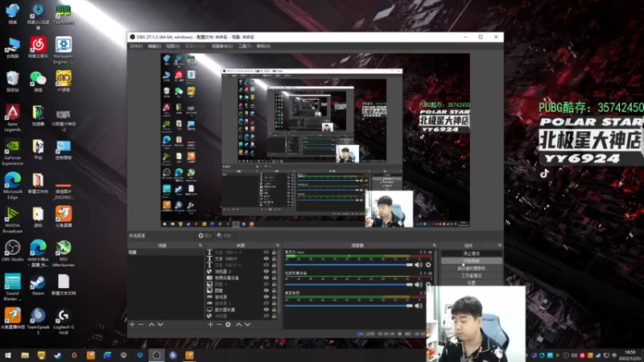644x362 pixels.
Task: Click the 属性 properties button above sources
Action: pyautogui.click(x=204, y=236)
